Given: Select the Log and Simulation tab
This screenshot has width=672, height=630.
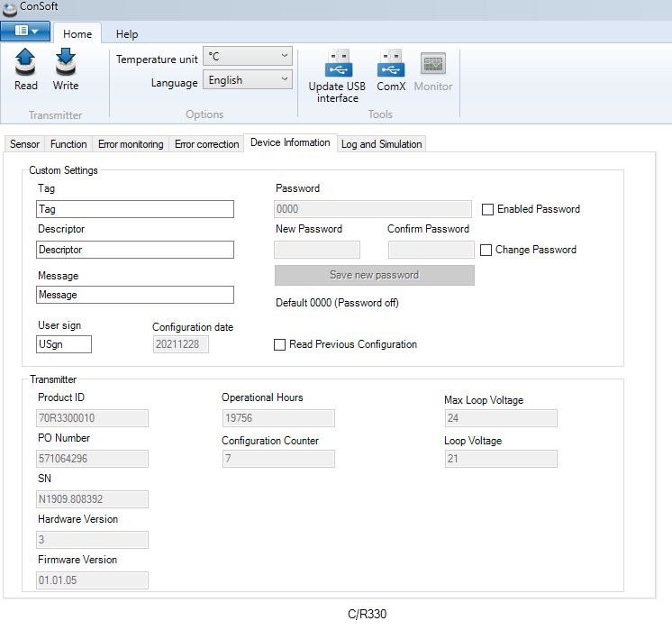Looking at the screenshot, I should tap(381, 144).
